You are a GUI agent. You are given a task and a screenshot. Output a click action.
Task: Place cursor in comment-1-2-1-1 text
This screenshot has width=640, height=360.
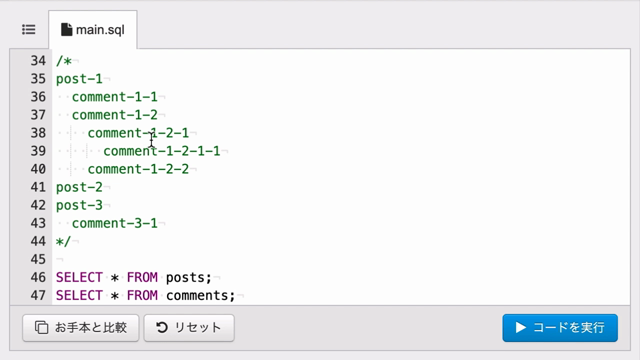[x=162, y=151]
